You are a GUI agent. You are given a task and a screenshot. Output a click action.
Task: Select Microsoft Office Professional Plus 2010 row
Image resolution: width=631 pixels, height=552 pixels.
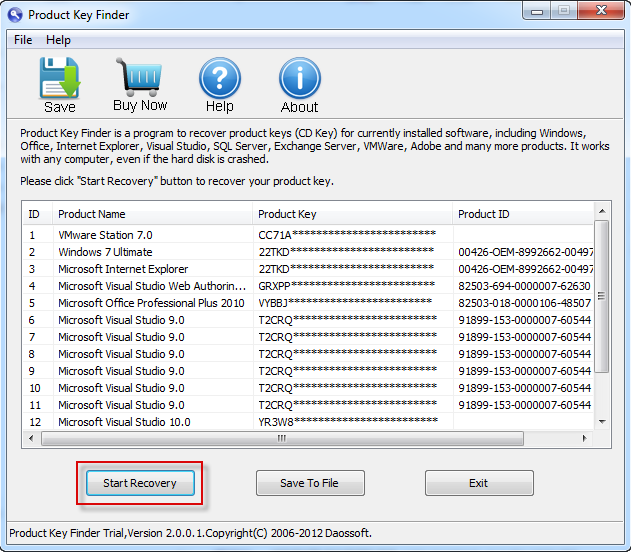(x=150, y=303)
